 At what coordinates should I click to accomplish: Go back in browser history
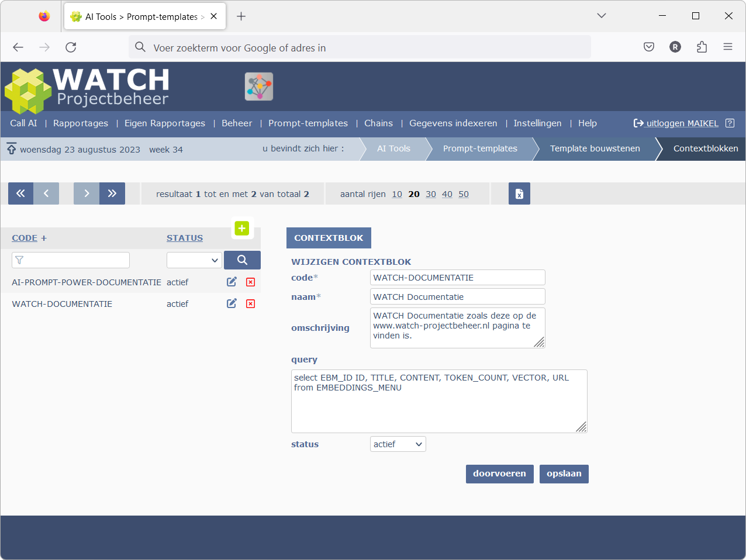point(18,47)
